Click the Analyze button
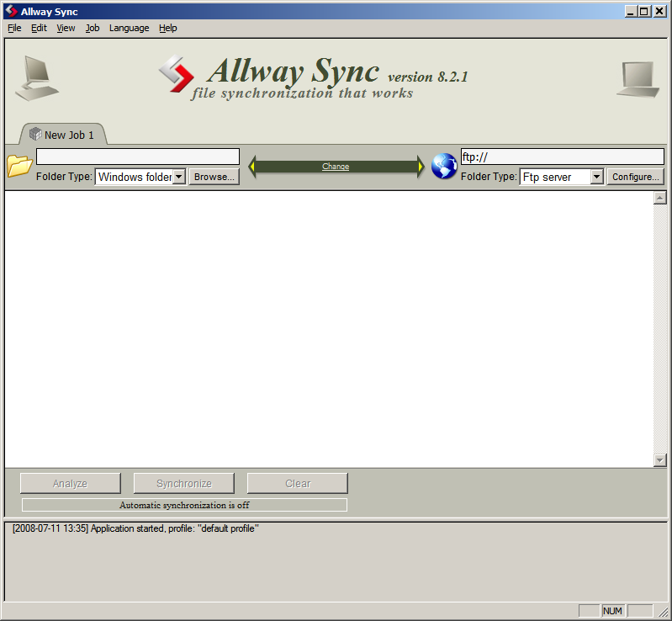 click(71, 483)
